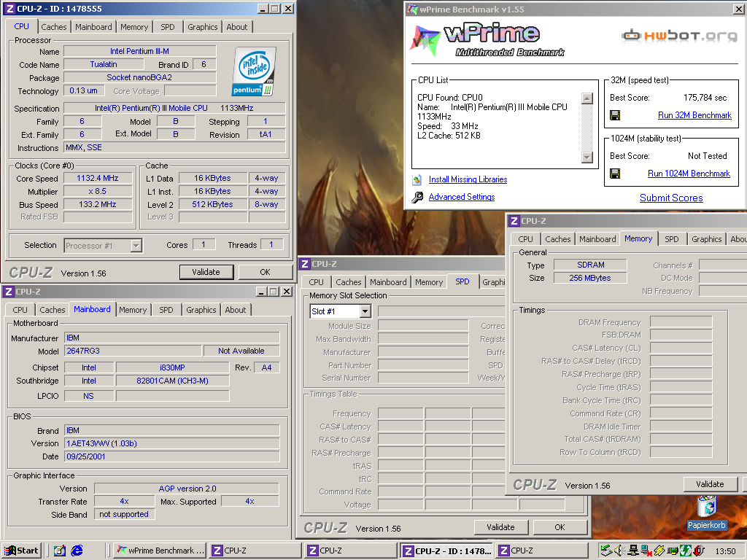This screenshot has height=560, width=747.
Task: Click OK in the SPD CPU-Z window
Action: pos(560,527)
